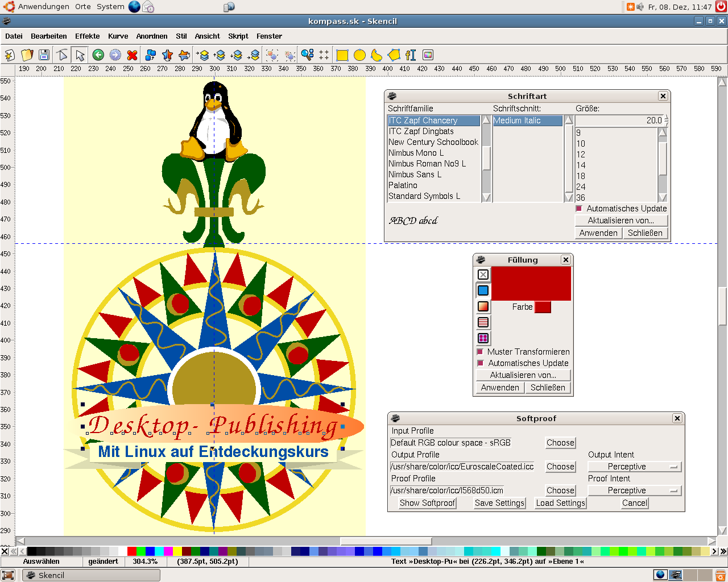Open a file using the folder icon

coord(27,55)
